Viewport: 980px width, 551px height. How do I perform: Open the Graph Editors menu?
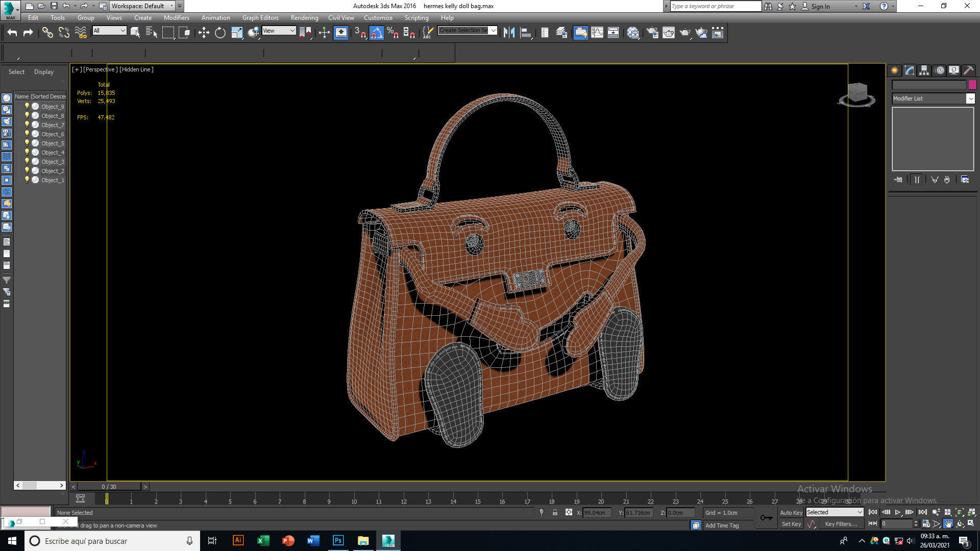260,18
